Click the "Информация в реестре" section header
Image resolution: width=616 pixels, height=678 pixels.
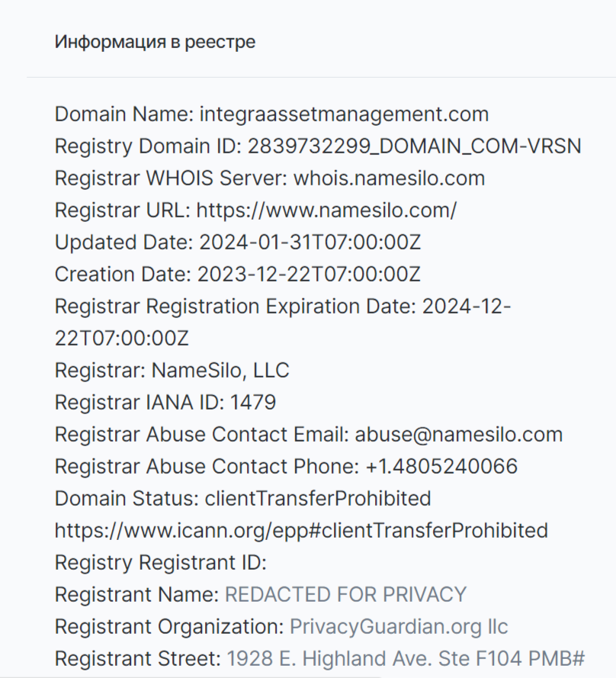(155, 42)
